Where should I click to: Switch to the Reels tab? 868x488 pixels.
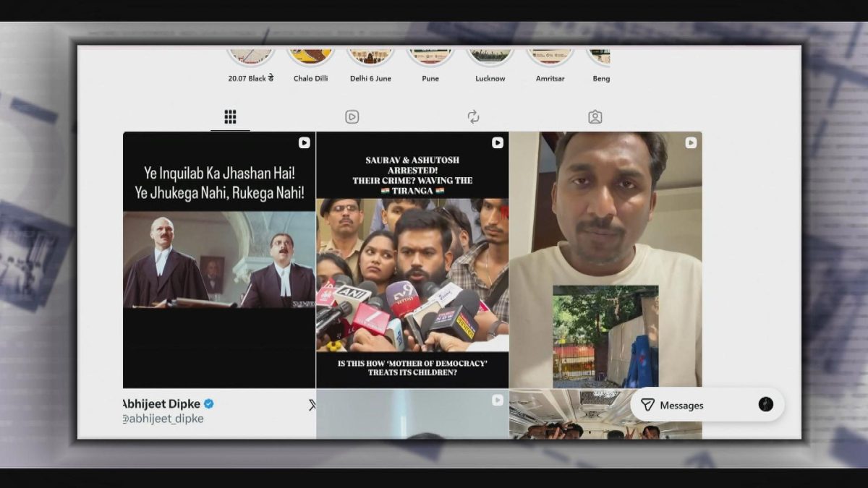pos(352,117)
